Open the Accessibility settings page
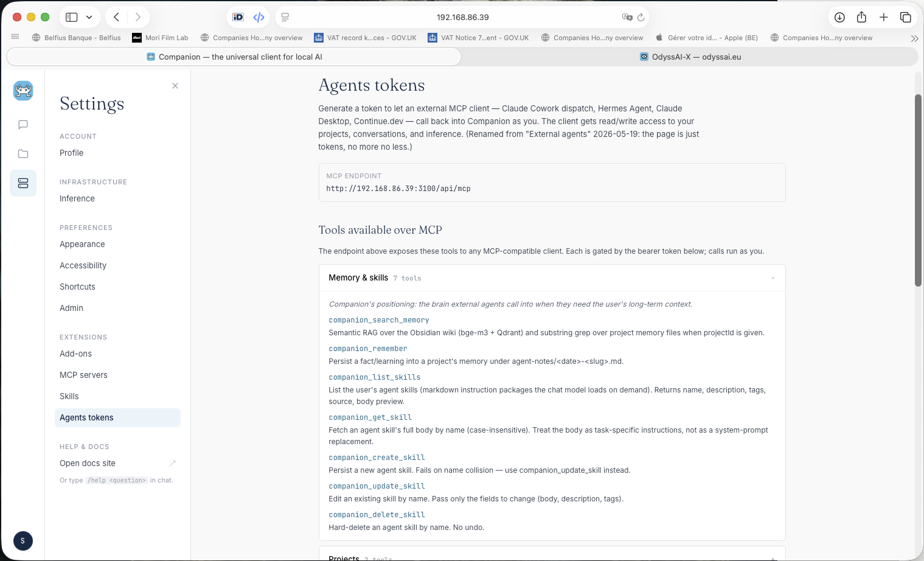 (x=117, y=265)
